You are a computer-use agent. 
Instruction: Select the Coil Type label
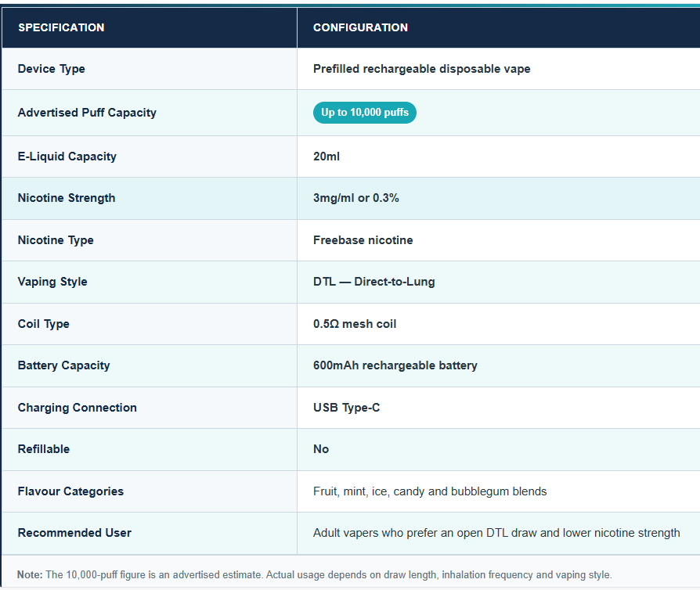tap(44, 324)
